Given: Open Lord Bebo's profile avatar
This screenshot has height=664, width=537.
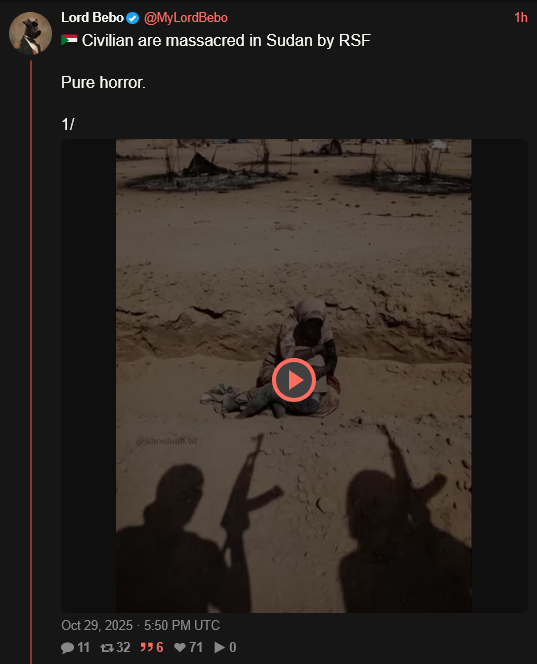Looking at the screenshot, I should 30,33.
